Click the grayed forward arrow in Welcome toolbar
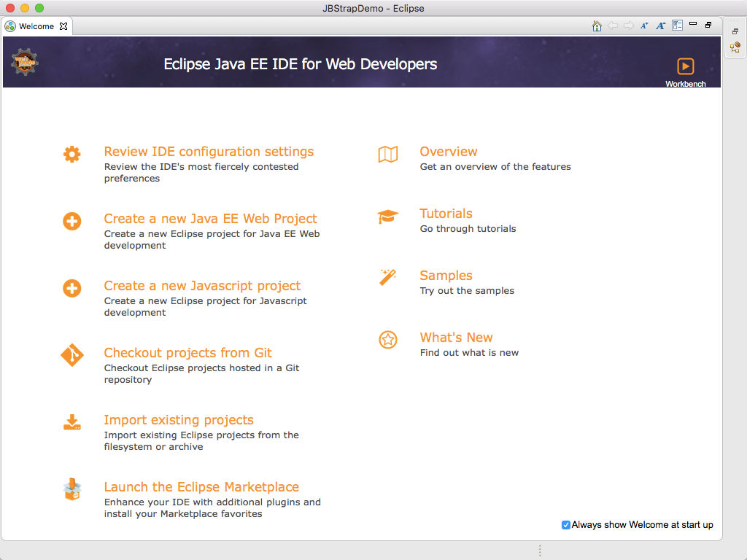This screenshot has width=747, height=560. pos(629,26)
